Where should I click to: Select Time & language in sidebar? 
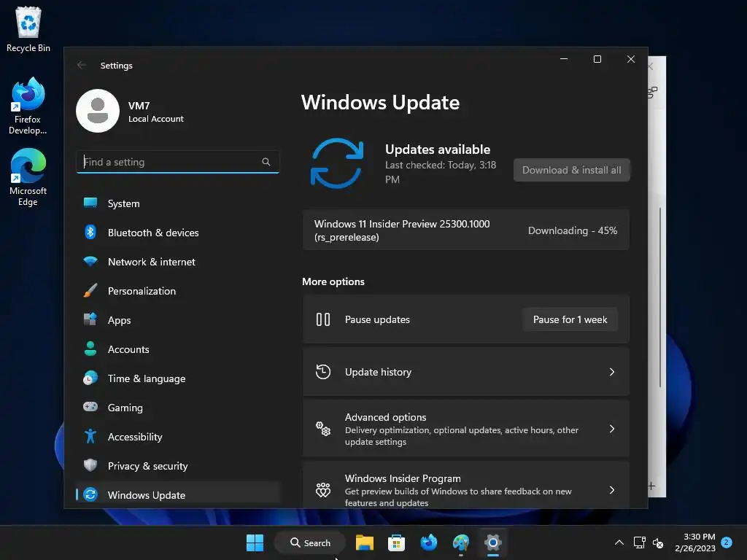pos(178,378)
